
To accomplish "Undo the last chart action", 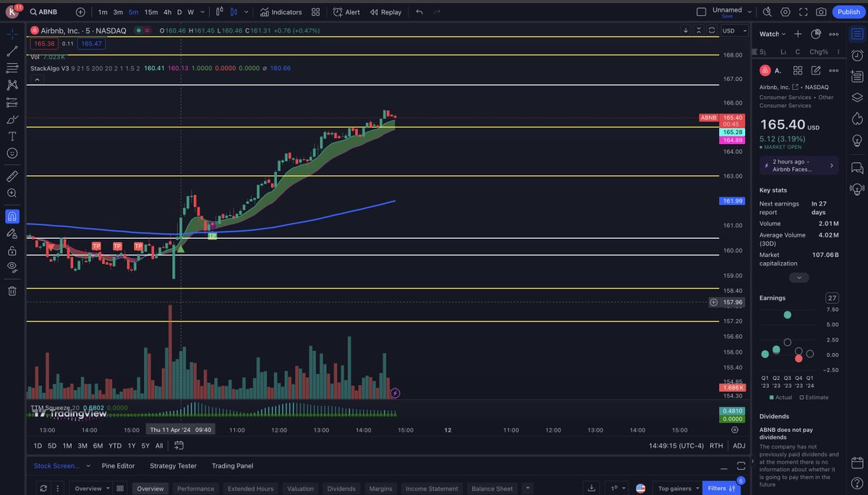I will (x=420, y=12).
